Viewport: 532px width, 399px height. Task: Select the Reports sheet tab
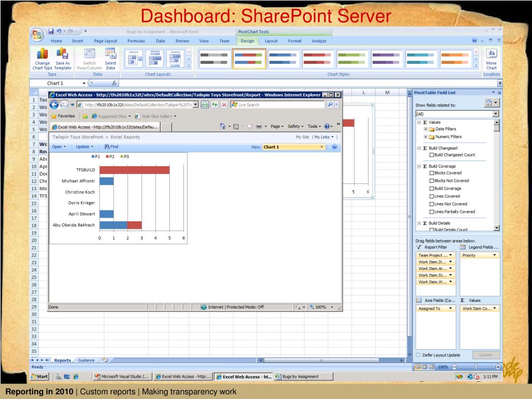[62, 360]
